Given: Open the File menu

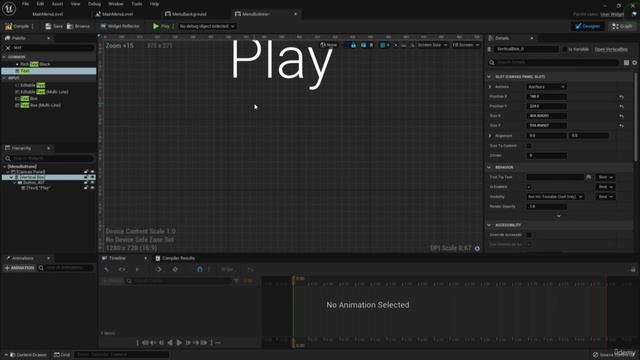Looking at the screenshot, I should (25, 4).
